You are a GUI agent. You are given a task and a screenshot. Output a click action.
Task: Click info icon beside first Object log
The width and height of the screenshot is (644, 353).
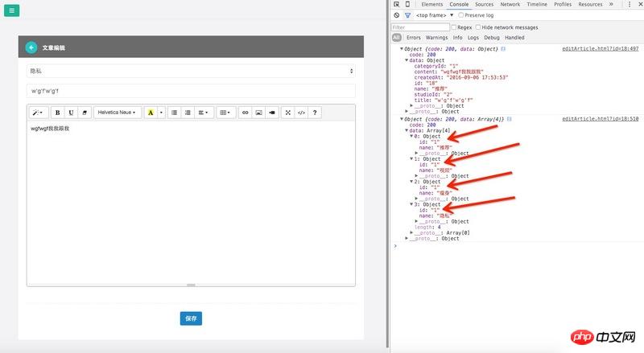coord(503,49)
